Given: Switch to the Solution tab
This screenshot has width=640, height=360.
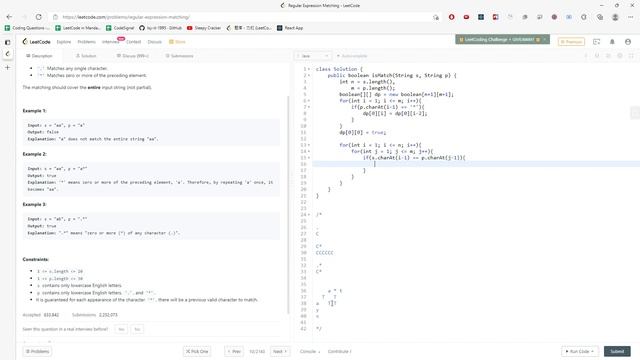Looking at the screenshot, I should click(86, 56).
